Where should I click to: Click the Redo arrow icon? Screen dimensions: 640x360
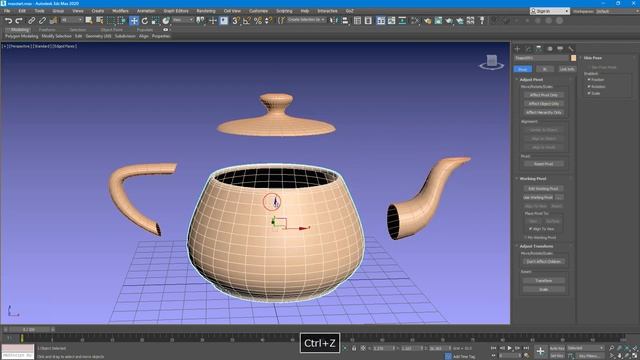[19, 20]
